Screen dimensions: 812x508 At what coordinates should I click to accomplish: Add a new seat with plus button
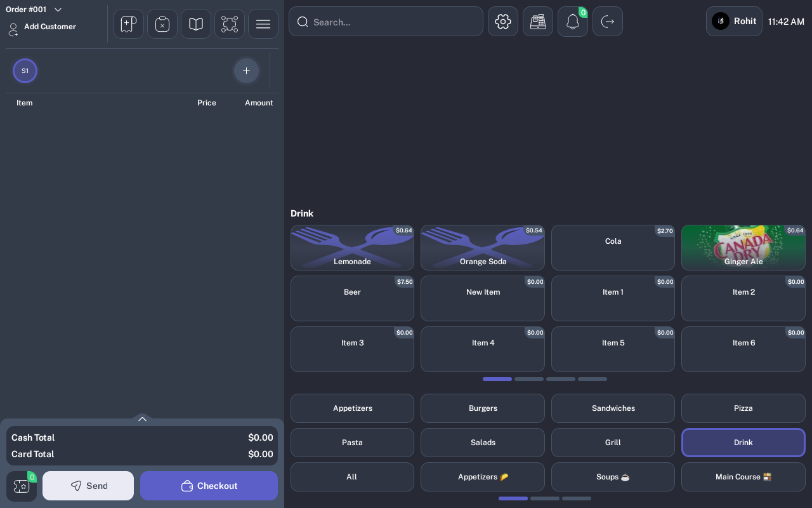point(246,70)
